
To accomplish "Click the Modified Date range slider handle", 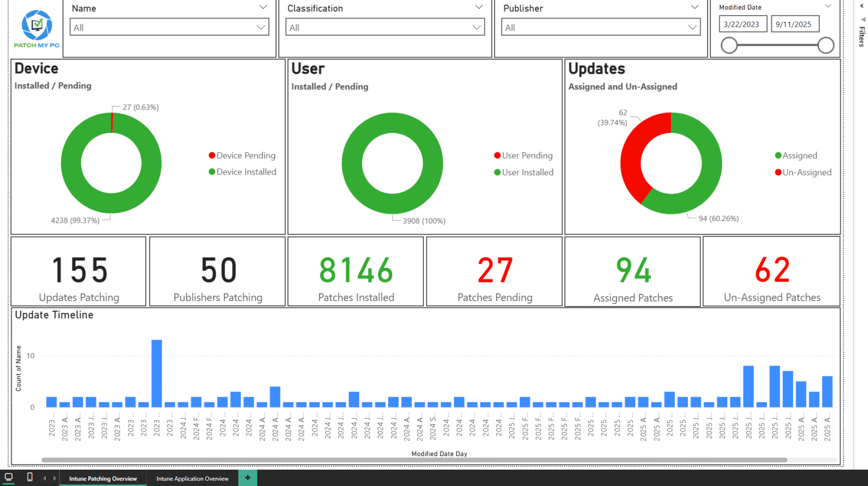I will click(x=729, y=45).
